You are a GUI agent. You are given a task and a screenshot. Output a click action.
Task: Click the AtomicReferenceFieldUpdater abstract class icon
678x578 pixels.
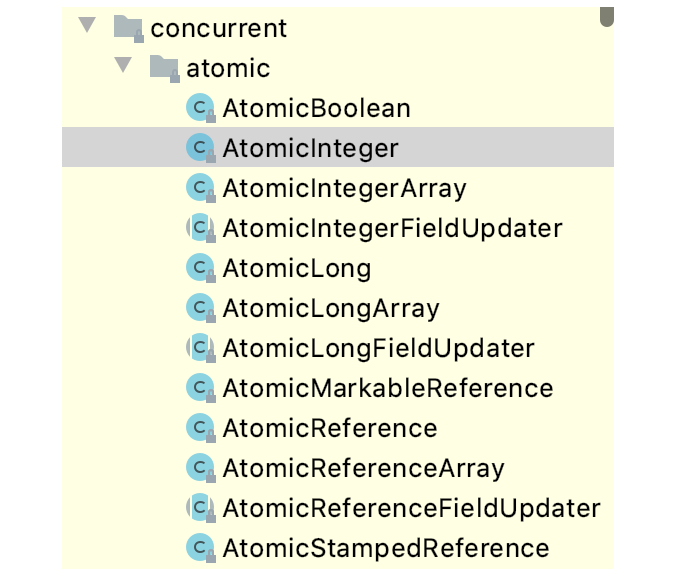click(x=201, y=508)
